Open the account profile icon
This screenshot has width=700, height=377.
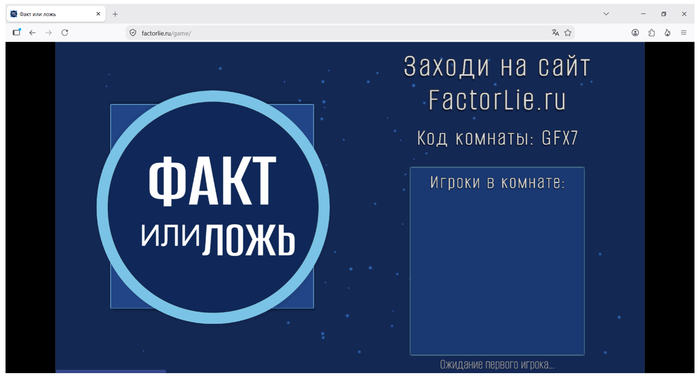coord(635,33)
